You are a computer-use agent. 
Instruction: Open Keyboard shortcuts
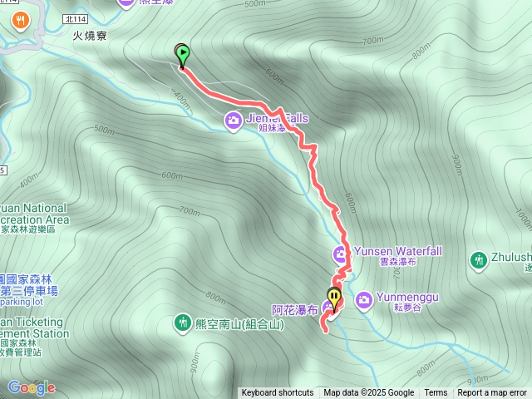tap(278, 393)
